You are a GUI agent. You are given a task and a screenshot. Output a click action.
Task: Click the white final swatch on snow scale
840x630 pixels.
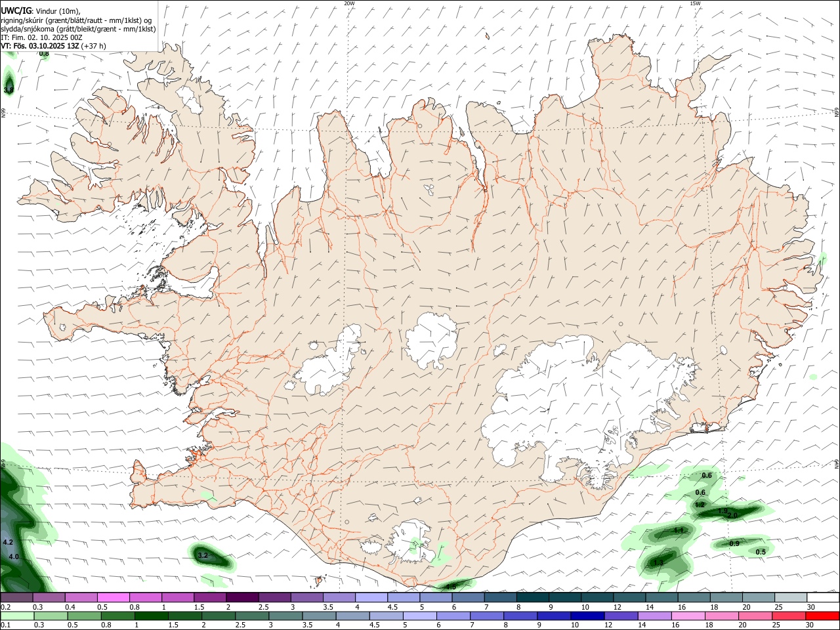(822, 598)
